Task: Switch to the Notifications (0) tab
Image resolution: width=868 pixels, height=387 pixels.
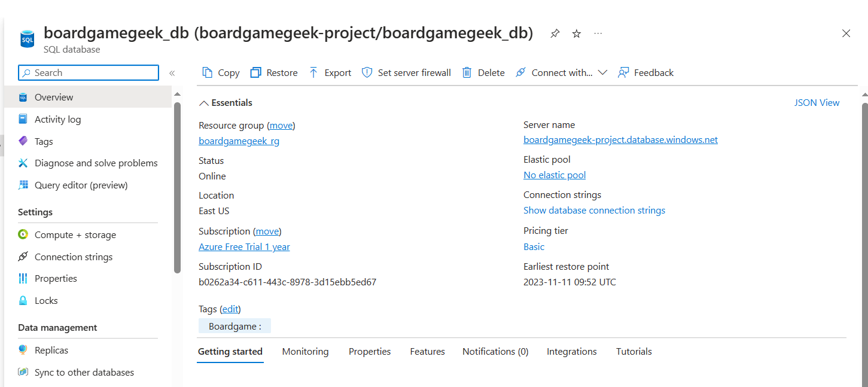Action: [495, 352]
